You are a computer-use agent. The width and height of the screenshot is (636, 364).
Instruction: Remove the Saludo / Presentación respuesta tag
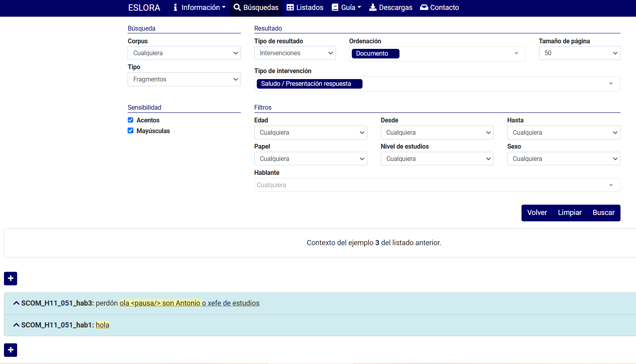357,84
